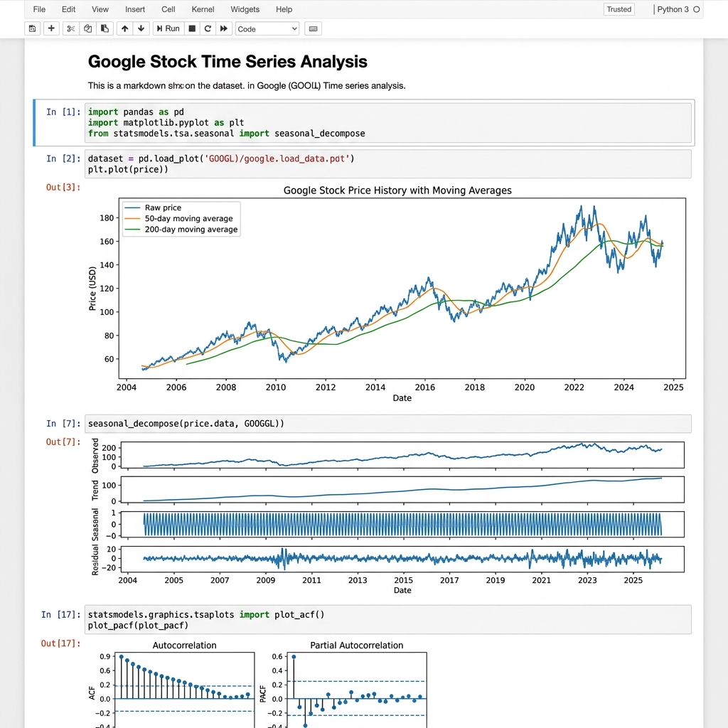Click the Partial Autocorrelation plot
Image resolution: width=728 pixels, height=728 pixels.
tap(357, 690)
